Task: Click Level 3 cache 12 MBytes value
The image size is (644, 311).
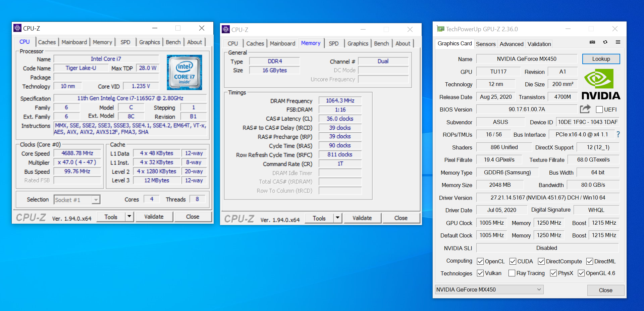Action: [x=157, y=180]
